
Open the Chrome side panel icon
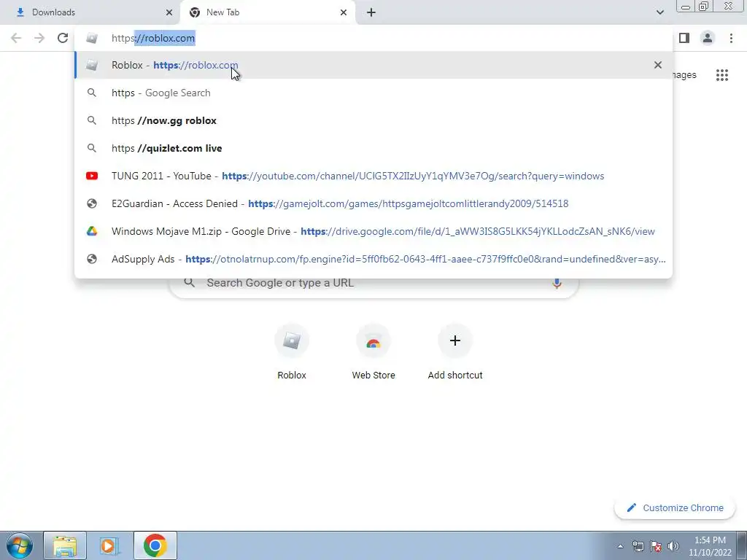[x=684, y=38]
